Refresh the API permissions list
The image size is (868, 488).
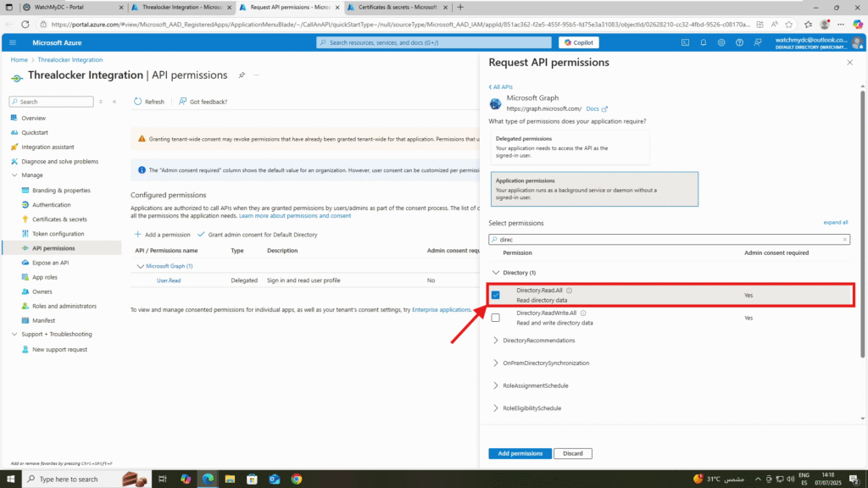[149, 102]
